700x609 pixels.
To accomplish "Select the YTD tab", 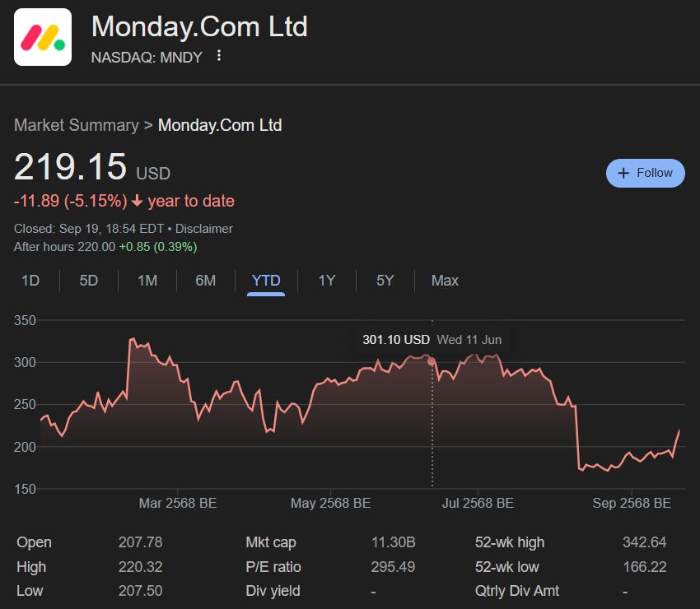I will pos(266,281).
